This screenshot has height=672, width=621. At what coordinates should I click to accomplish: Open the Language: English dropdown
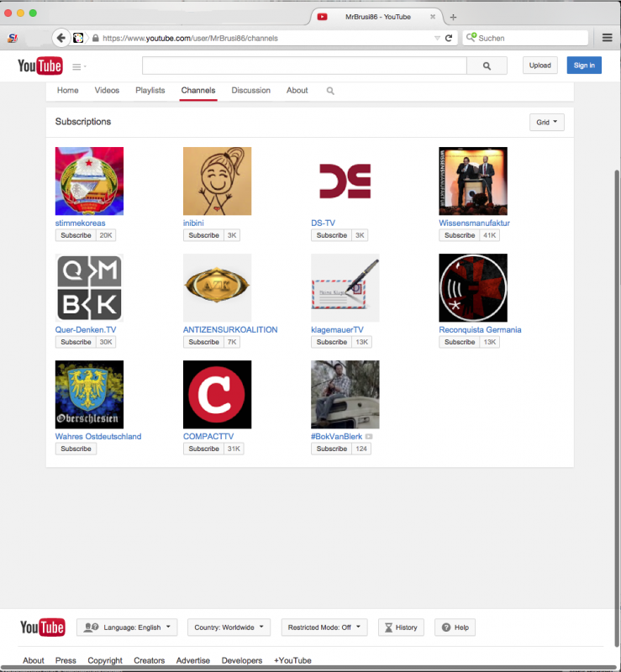coord(127,627)
